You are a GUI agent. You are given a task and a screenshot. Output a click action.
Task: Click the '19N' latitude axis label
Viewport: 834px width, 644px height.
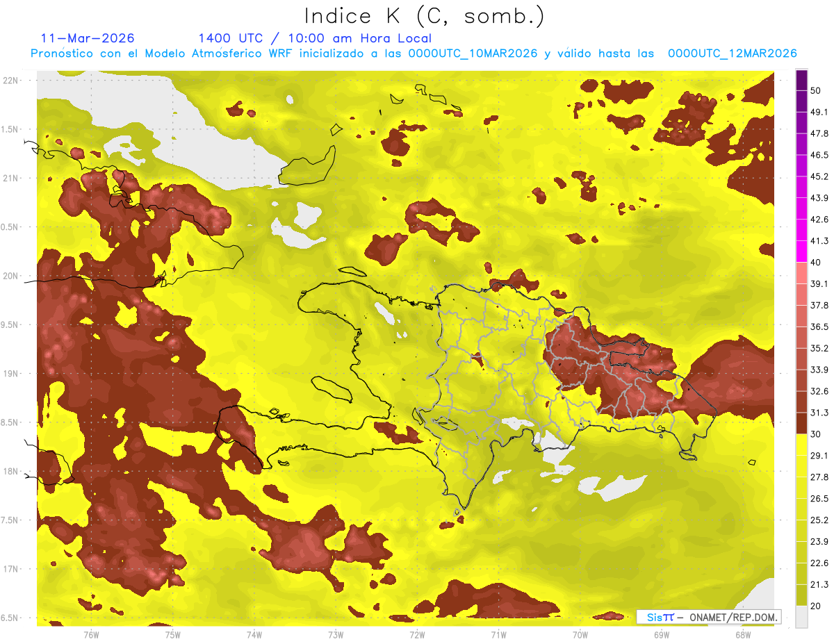click(x=11, y=374)
